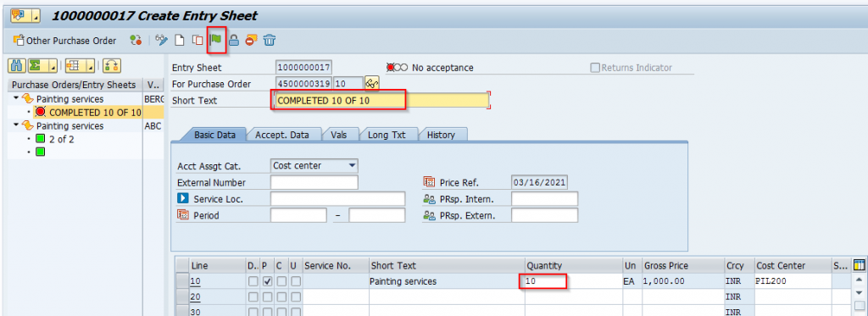Viewport: 868px width, 316px height.
Task: Click the Service Loc. blue arrow icon
Action: (x=183, y=198)
